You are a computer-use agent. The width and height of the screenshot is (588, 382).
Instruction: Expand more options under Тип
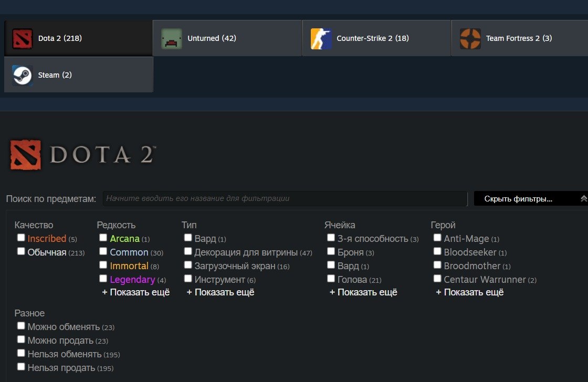pos(220,292)
